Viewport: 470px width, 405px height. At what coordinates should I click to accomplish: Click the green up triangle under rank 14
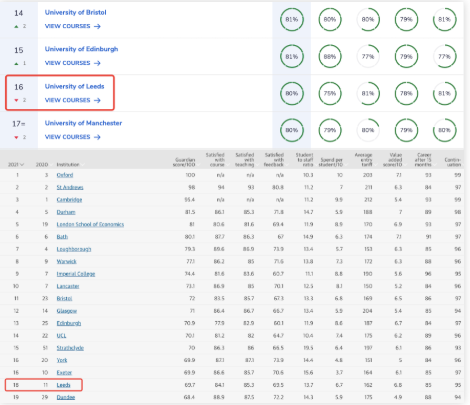click(16, 26)
